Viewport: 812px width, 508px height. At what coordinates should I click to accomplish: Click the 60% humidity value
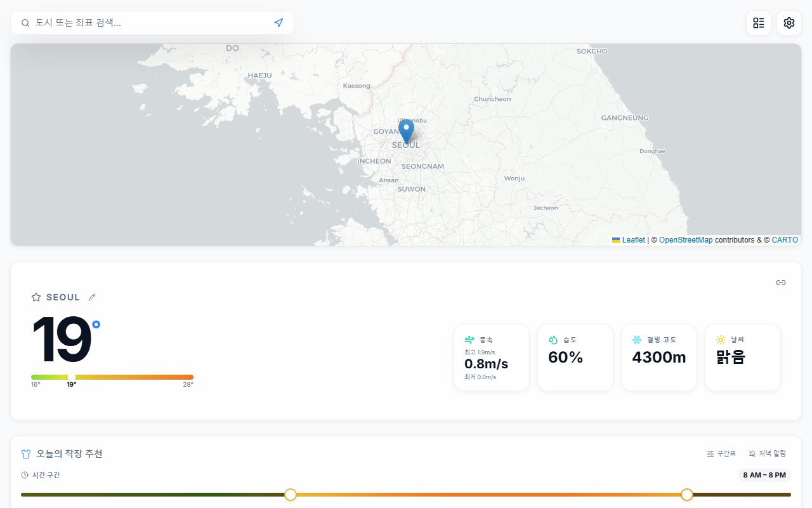pos(565,358)
